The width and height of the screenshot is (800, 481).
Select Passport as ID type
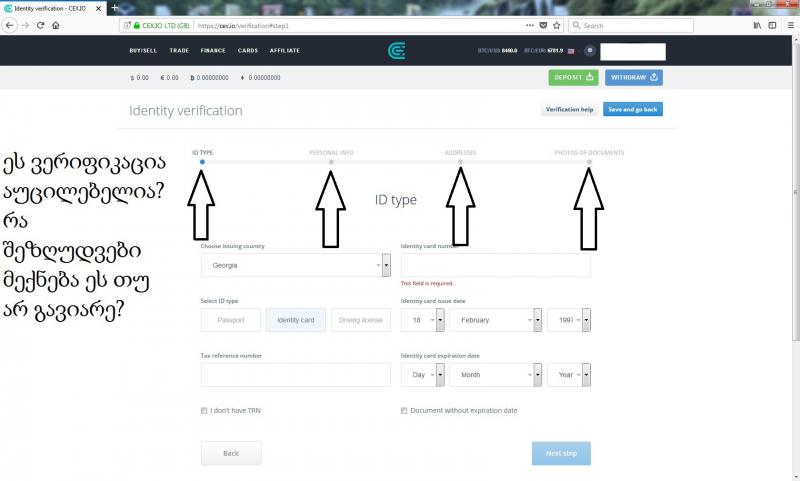point(230,320)
